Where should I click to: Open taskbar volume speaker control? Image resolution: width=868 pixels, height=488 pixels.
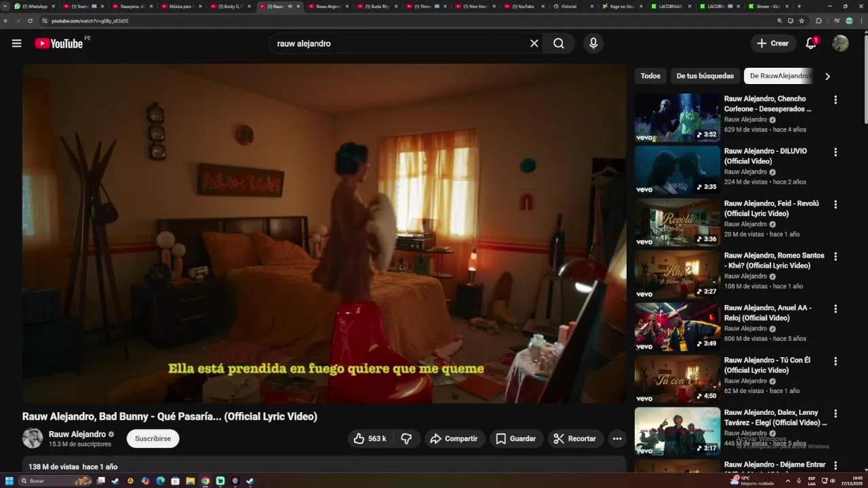pyautogui.click(x=833, y=481)
